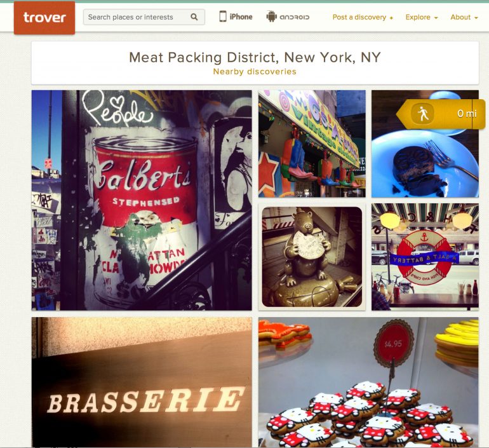Click the walking person distance icon
Screen dimensions: 489x448
(423, 114)
